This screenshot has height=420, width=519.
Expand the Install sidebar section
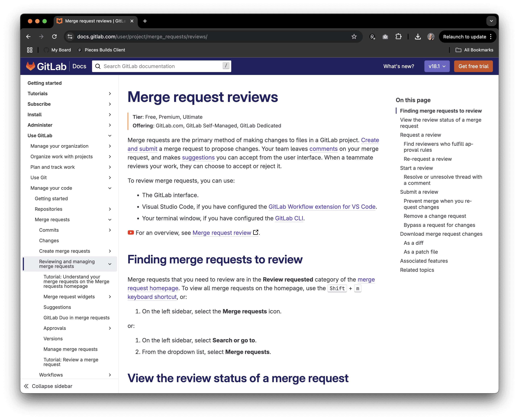coord(110,114)
